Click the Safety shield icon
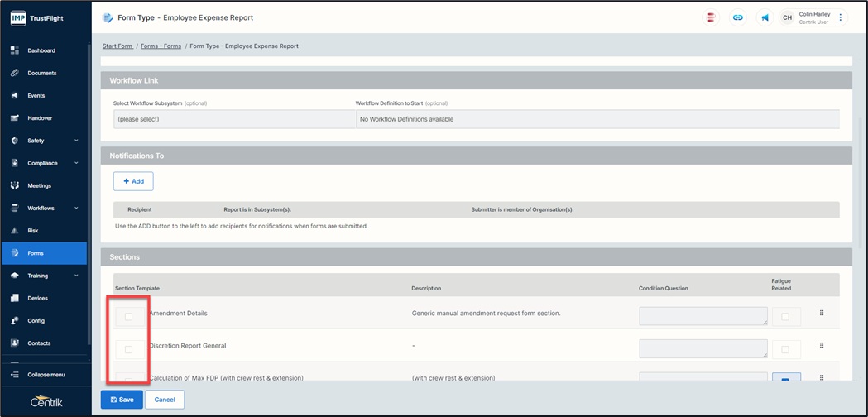 (x=15, y=141)
